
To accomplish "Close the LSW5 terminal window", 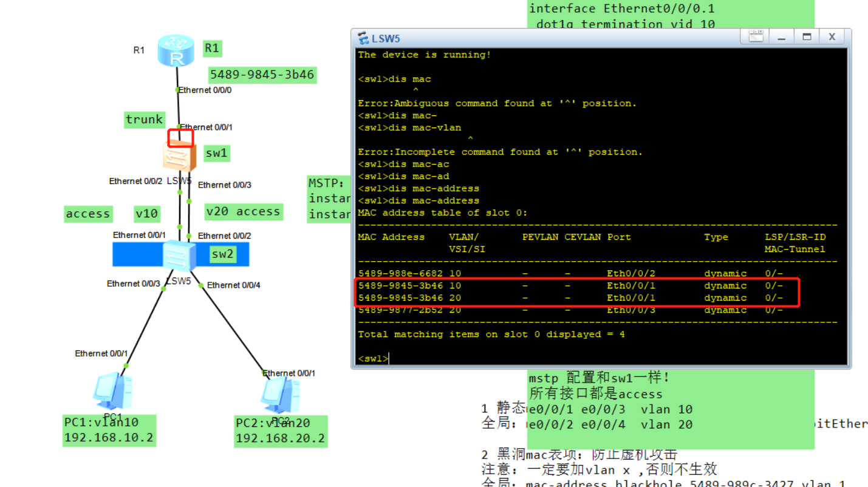I will [832, 37].
